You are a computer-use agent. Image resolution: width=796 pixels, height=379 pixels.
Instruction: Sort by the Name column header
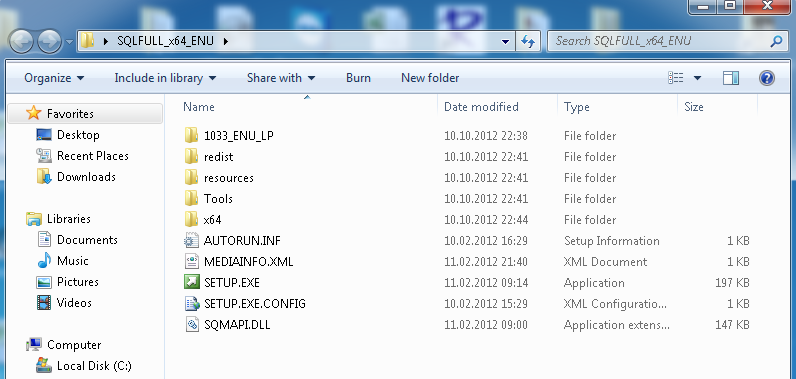tap(198, 107)
